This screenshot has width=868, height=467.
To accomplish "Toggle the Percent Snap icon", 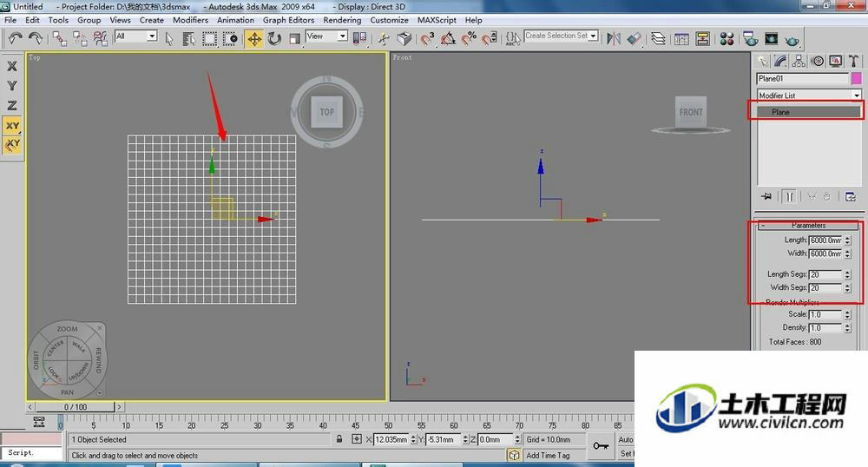I will pos(469,39).
